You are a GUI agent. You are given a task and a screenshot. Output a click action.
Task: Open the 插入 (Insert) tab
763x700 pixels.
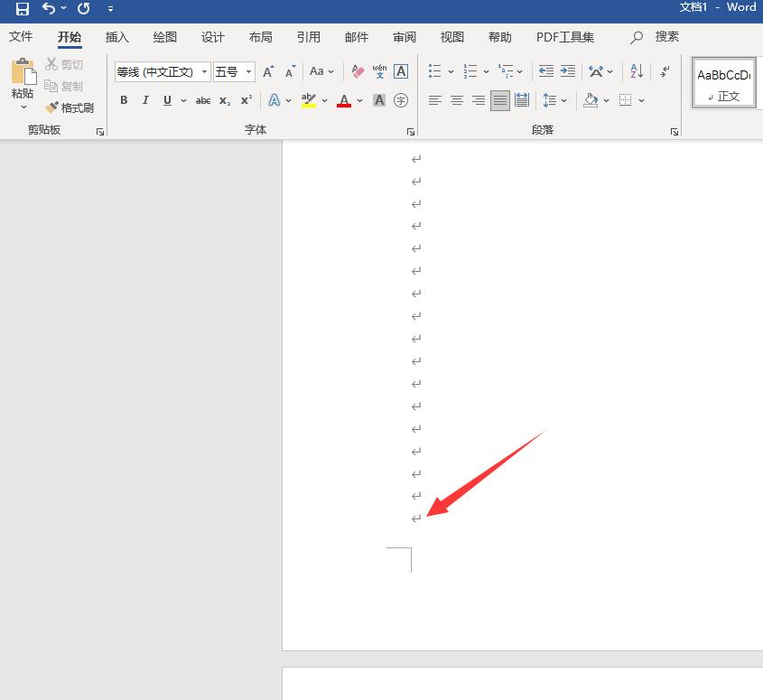point(117,37)
